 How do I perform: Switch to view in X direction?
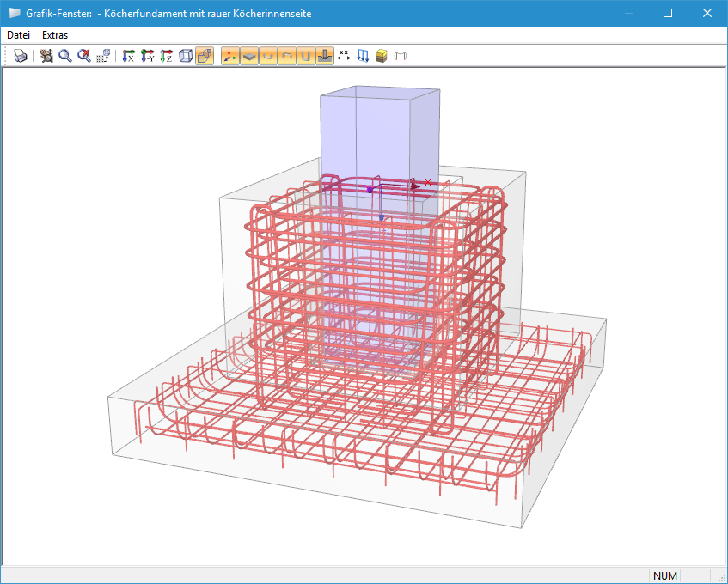(x=128, y=56)
